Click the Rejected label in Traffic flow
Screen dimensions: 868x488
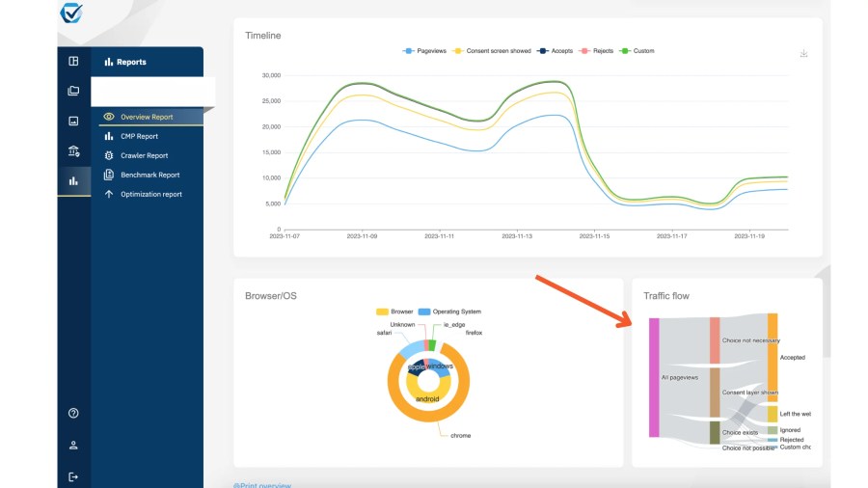(792, 440)
